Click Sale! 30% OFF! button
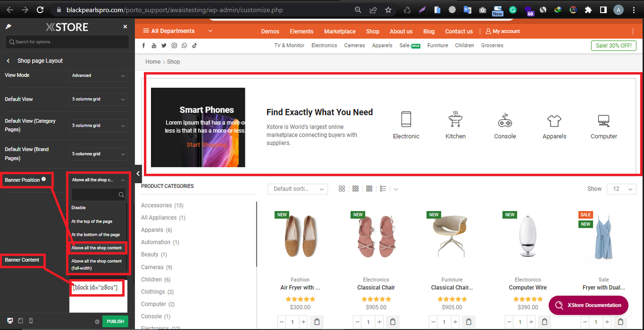The height and width of the screenshot is (330, 644). coord(614,46)
